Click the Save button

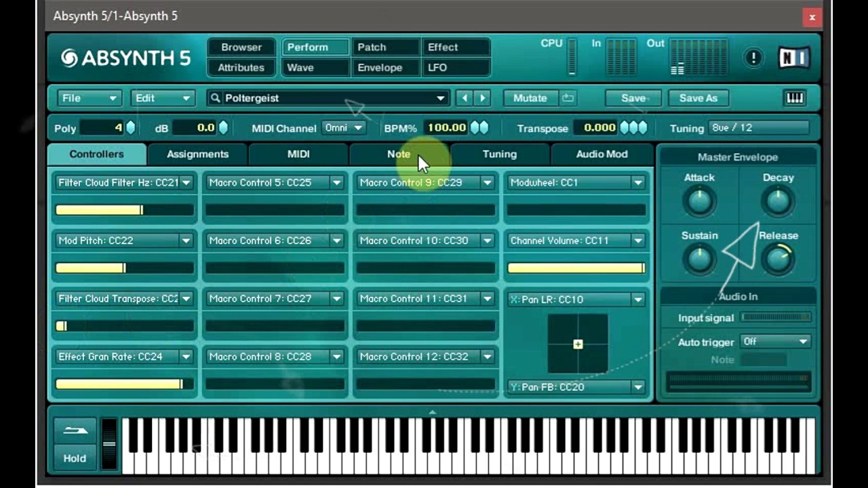[x=633, y=98]
